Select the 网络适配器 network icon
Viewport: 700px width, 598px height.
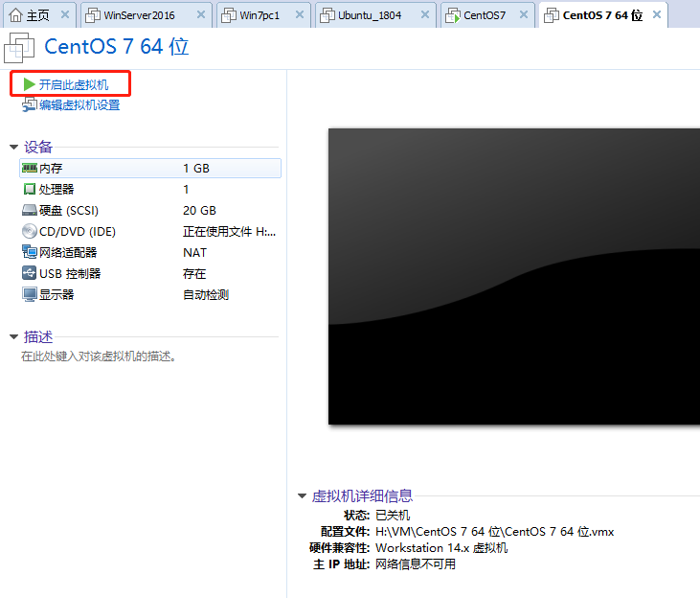[x=30, y=252]
